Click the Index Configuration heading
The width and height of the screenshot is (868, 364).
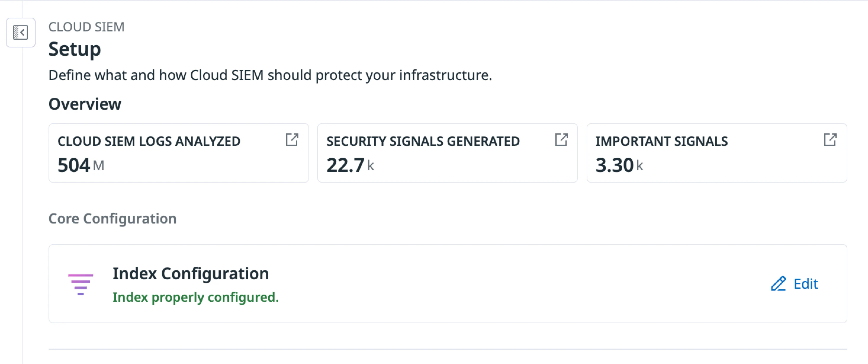[x=190, y=273]
